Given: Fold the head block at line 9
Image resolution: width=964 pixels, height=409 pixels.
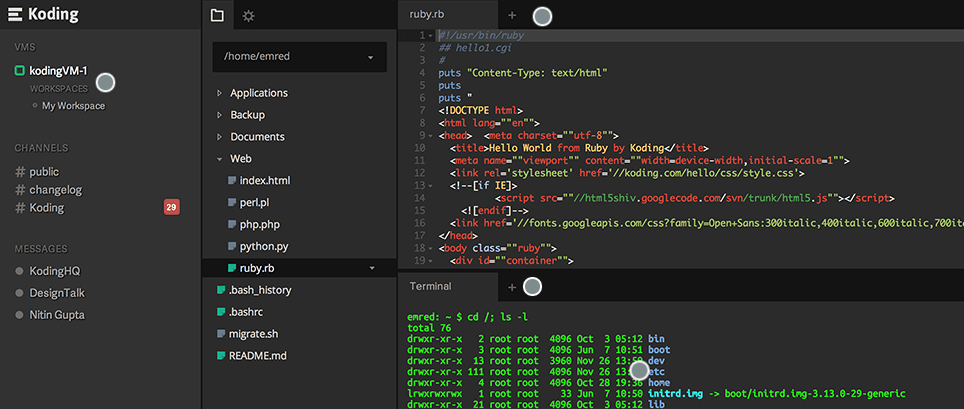Looking at the screenshot, I should [x=430, y=136].
